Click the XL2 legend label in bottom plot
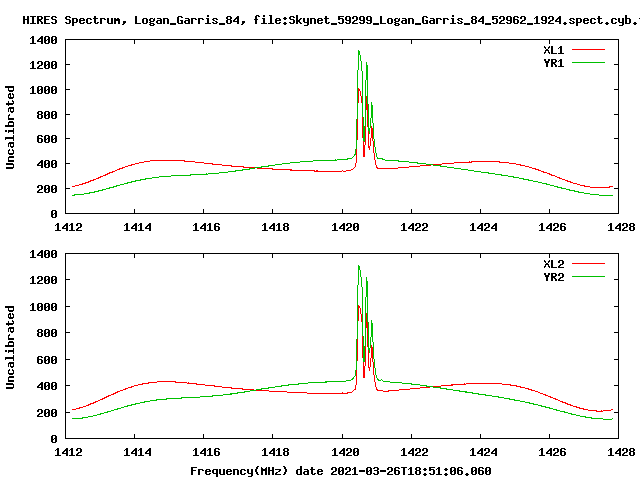The height and width of the screenshot is (480, 640). coord(553,264)
